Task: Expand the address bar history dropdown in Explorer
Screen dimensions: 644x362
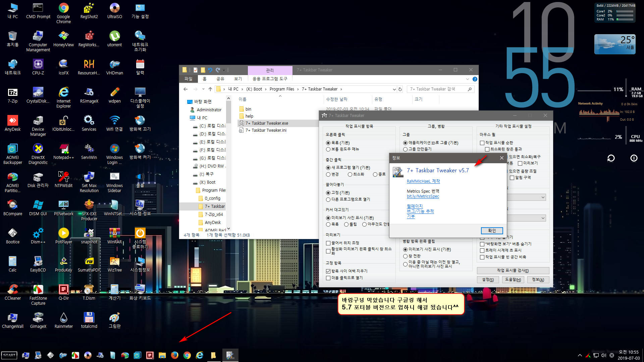Action: [x=394, y=89]
